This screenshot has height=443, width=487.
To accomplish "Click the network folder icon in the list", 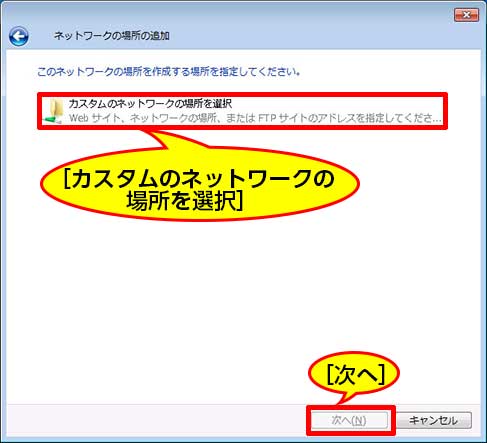I will 53,111.
